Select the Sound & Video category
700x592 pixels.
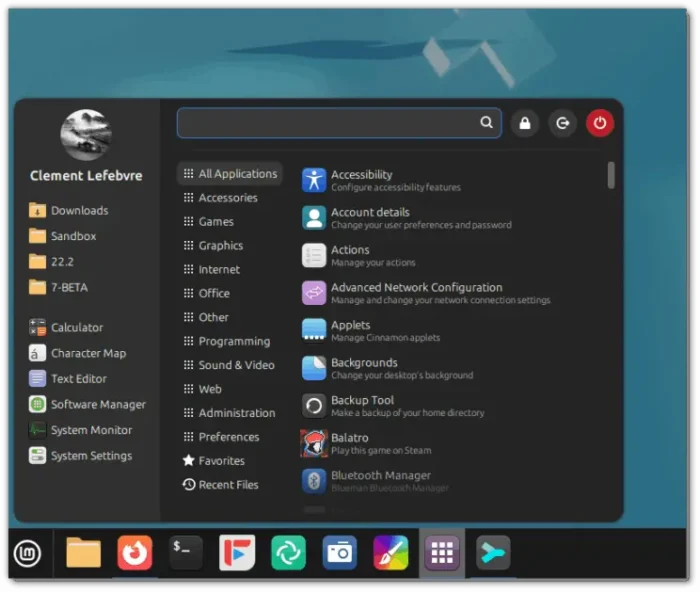coord(235,365)
